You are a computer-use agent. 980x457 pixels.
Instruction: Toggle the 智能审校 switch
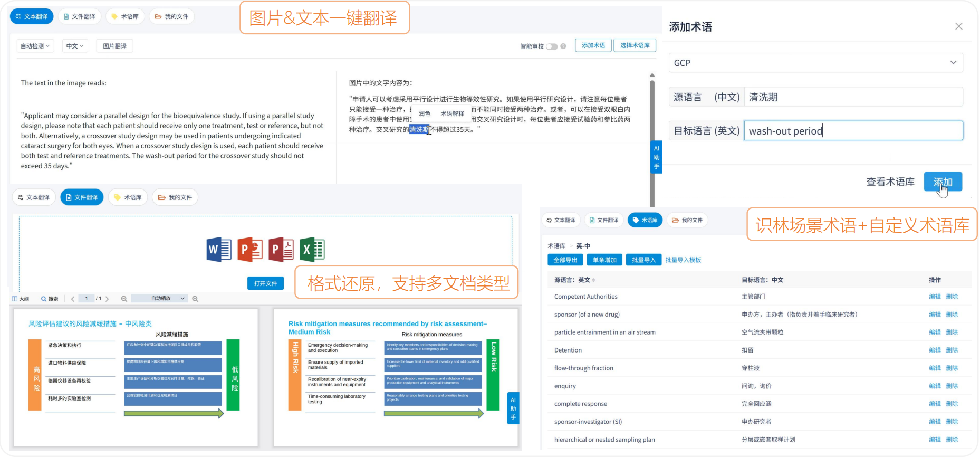pos(552,46)
